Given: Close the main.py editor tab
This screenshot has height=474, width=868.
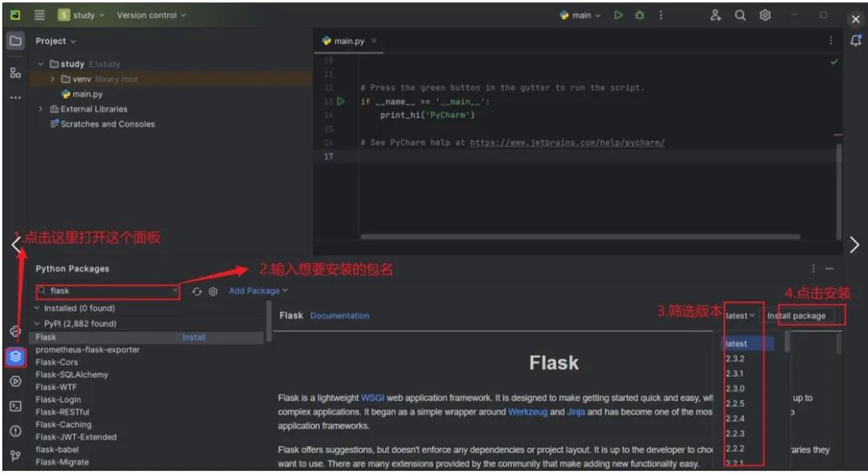Looking at the screenshot, I should (x=375, y=40).
